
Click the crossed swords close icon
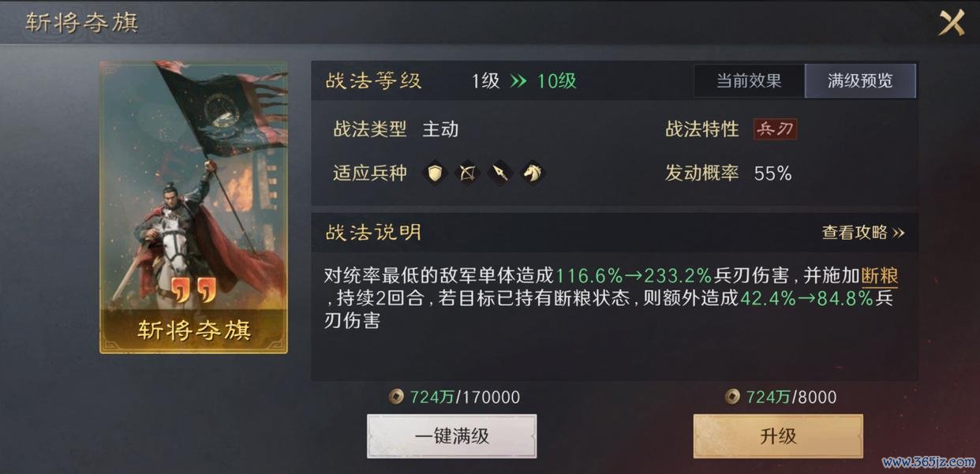(x=952, y=22)
